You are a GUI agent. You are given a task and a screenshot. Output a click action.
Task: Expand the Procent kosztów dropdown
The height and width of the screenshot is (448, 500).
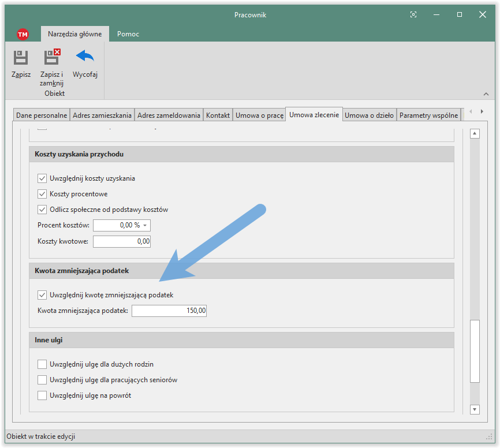click(145, 225)
